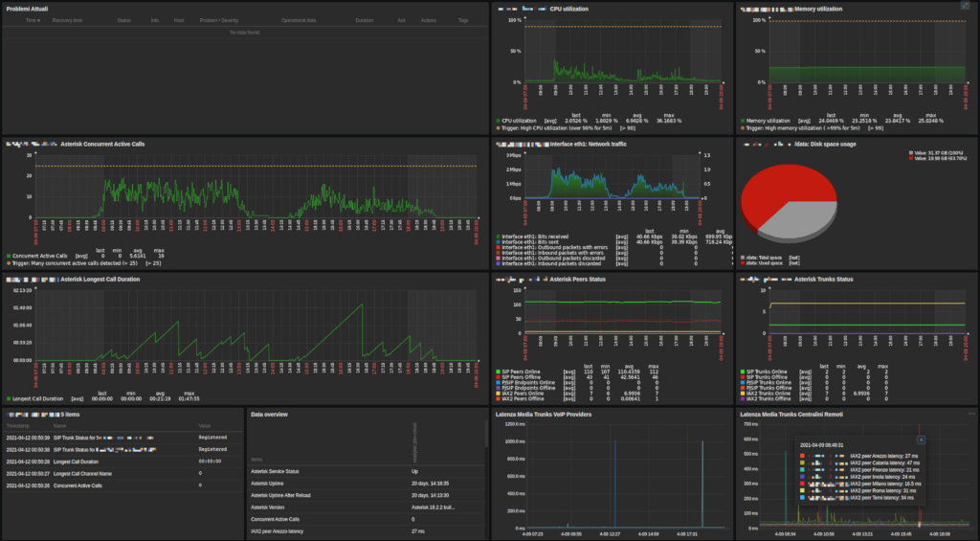The height and width of the screenshot is (541, 980).
Task: Click the Asterisk Uptime row in Data overview
Action: tap(366, 484)
